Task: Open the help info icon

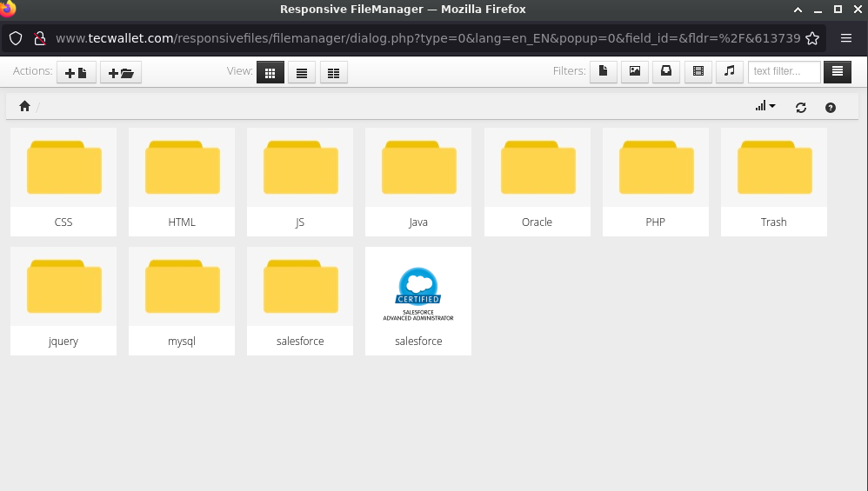Action: (830, 107)
